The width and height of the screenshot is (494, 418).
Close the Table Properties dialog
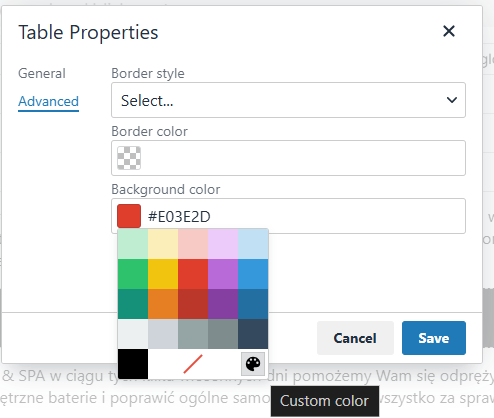(449, 31)
